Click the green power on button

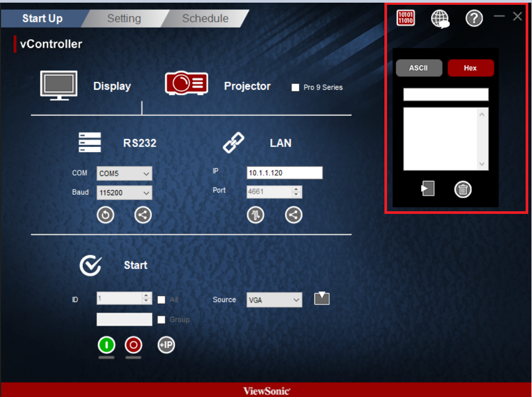pos(107,345)
